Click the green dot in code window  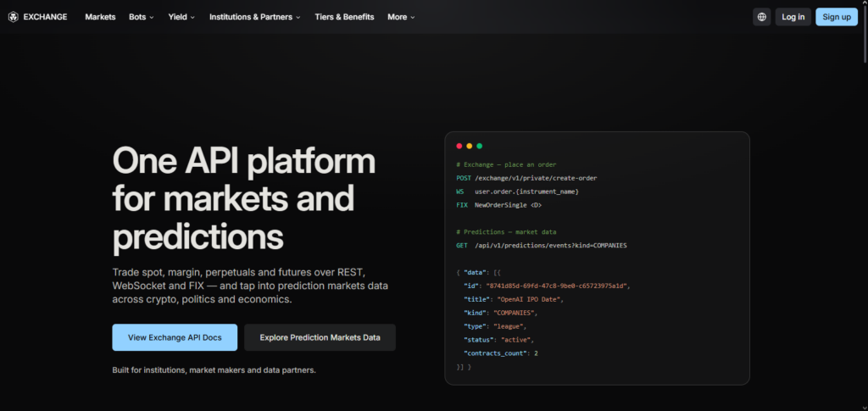click(x=480, y=146)
